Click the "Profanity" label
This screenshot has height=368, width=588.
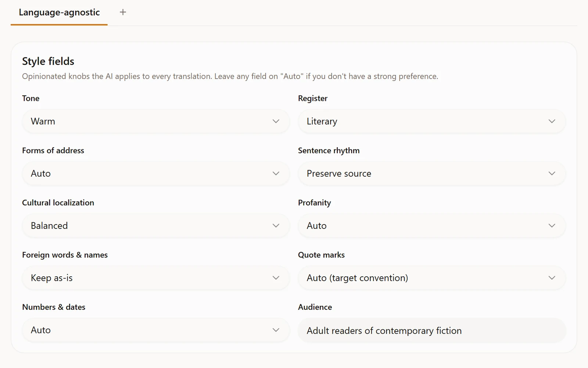pos(315,203)
